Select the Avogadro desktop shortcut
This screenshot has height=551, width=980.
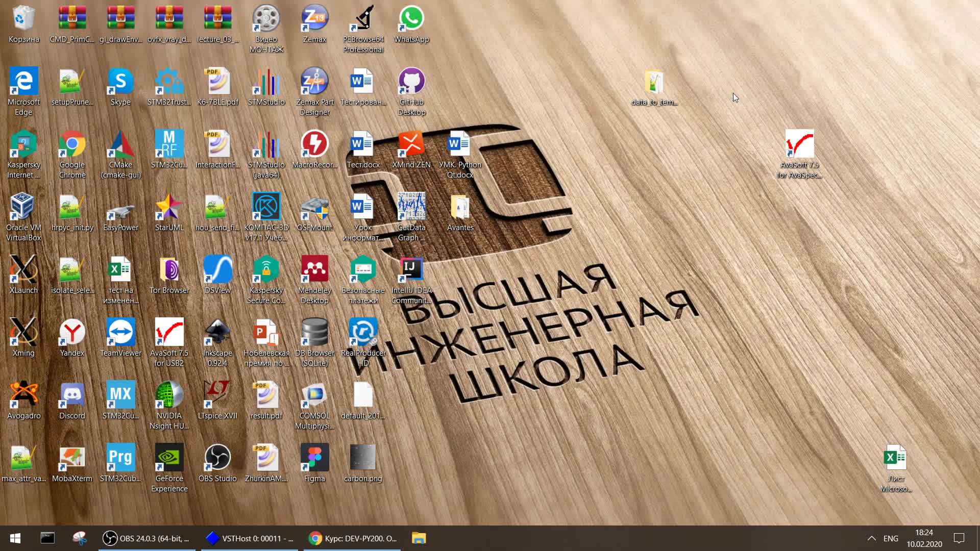coord(23,400)
